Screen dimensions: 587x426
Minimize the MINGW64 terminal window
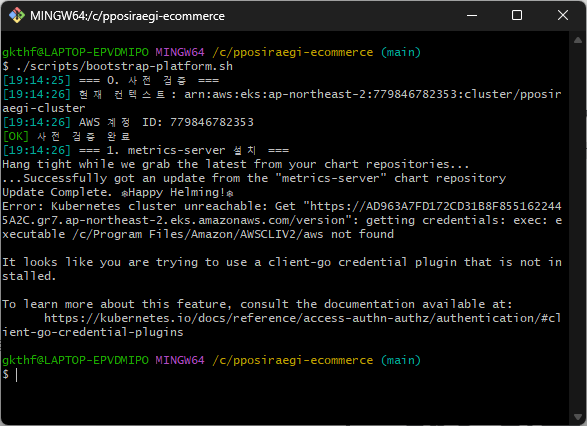pyautogui.click(x=472, y=16)
